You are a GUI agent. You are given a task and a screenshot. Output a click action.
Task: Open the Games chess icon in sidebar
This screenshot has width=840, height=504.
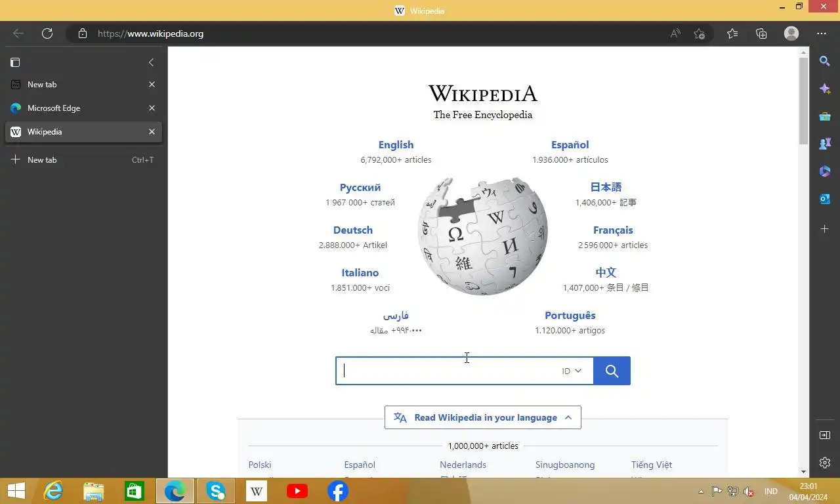click(825, 144)
